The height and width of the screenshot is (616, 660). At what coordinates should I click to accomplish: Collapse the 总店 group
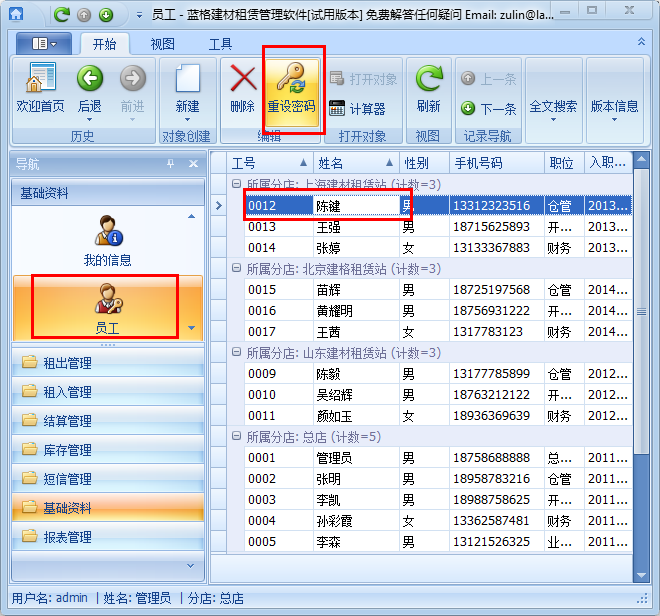237,437
